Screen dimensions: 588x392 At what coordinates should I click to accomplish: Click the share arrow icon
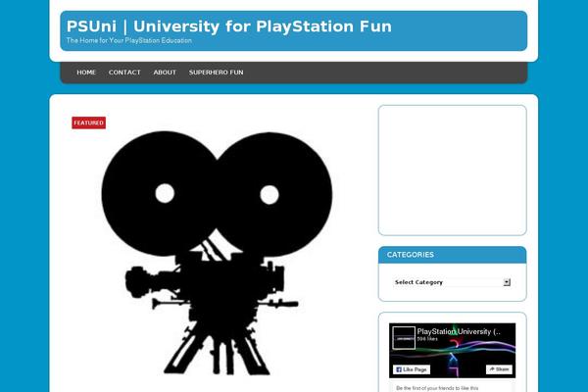pos(492,369)
